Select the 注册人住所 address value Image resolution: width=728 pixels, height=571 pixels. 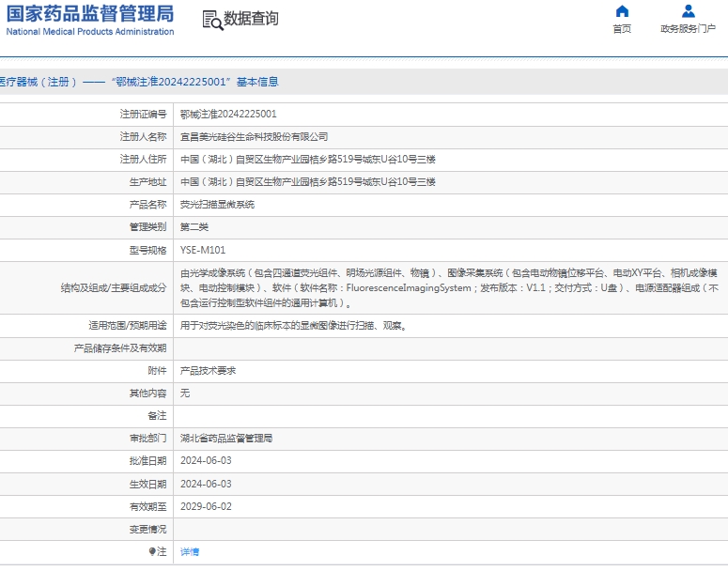[308, 160]
